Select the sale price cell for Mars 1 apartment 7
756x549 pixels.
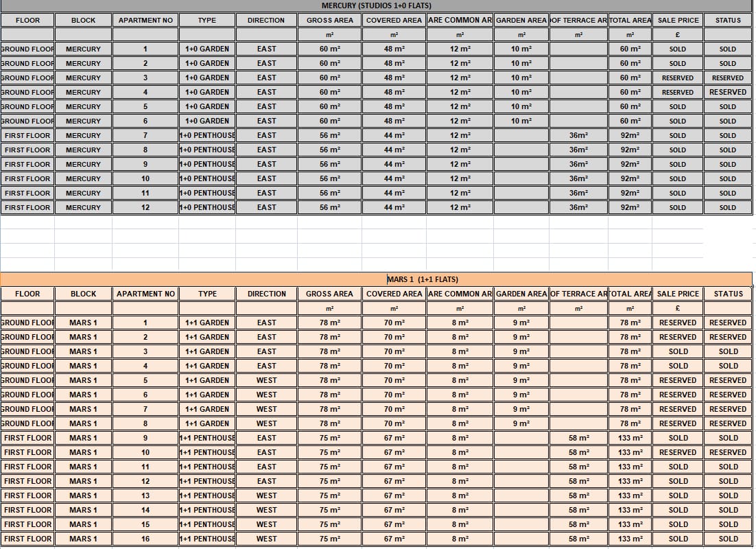pyautogui.click(x=678, y=409)
